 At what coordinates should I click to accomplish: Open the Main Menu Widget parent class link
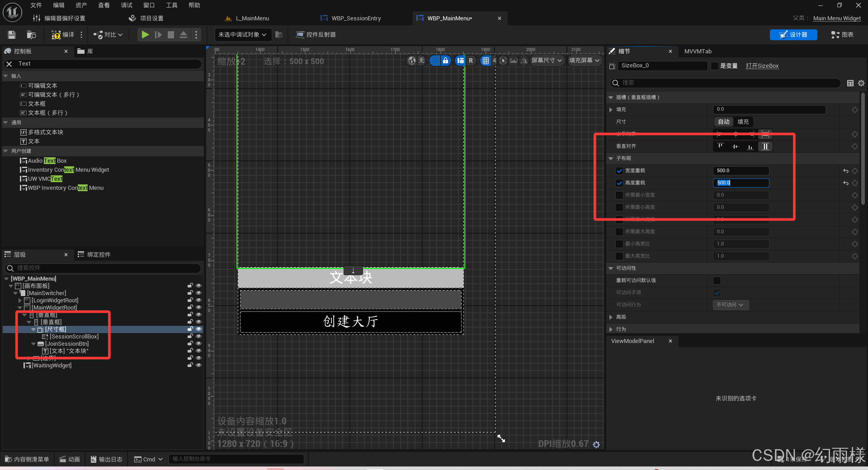(837, 19)
